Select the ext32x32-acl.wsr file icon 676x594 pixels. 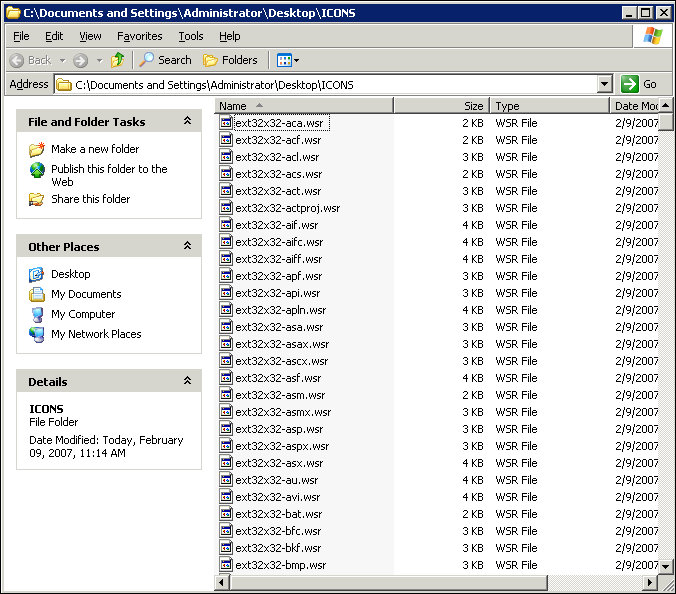click(226, 157)
